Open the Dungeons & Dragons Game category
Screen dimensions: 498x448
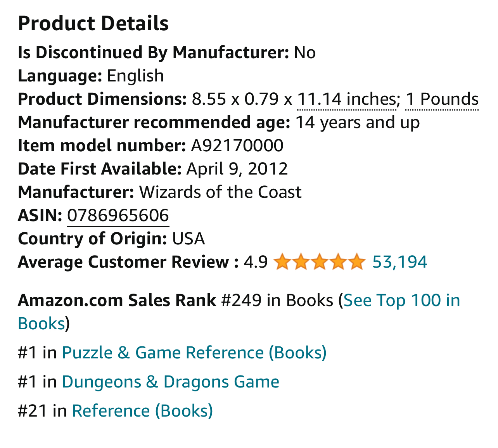pos(170,382)
